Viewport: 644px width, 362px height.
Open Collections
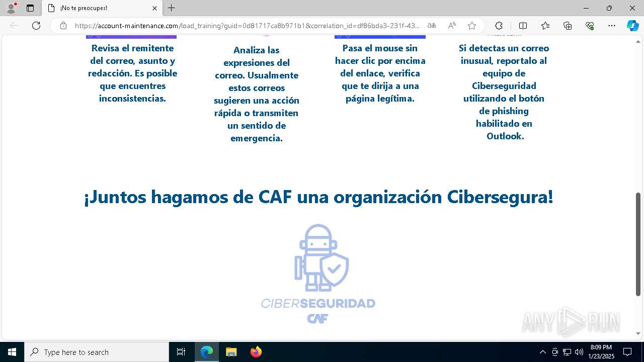tap(568, 26)
